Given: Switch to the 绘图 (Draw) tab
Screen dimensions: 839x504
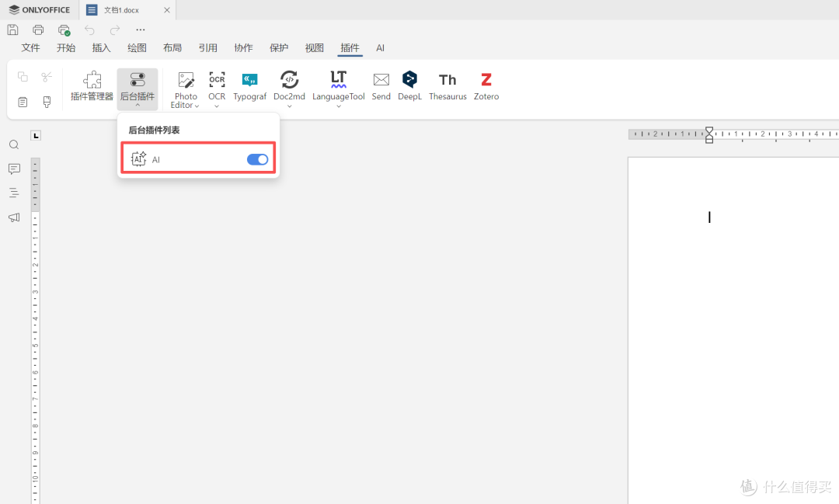Looking at the screenshot, I should pos(137,48).
